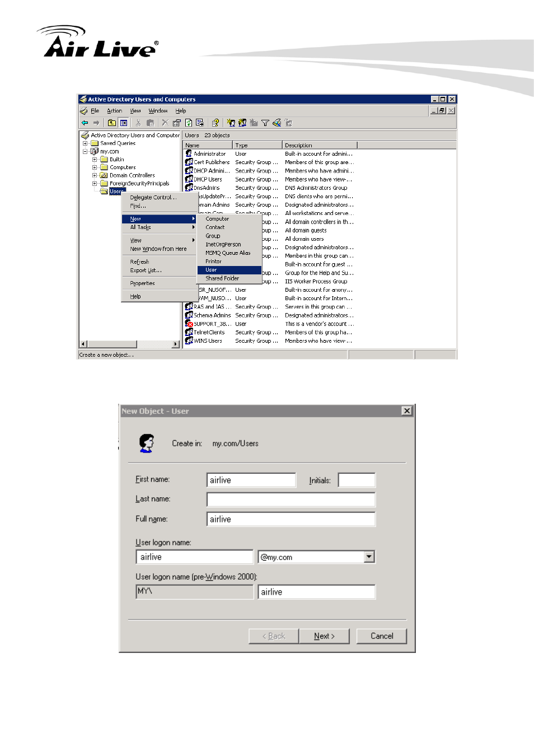Click the Refresh toolbar icon
534x756 pixels.
[x=189, y=123]
